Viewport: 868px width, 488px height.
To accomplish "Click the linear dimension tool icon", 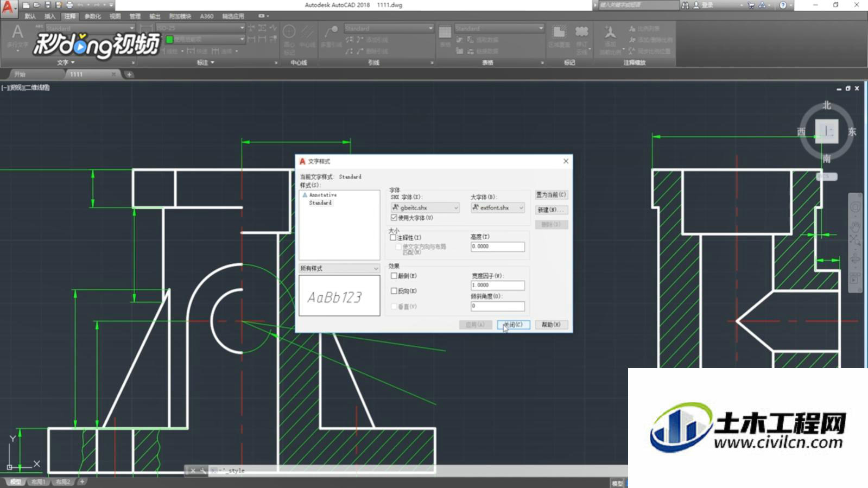I will tap(146, 28).
